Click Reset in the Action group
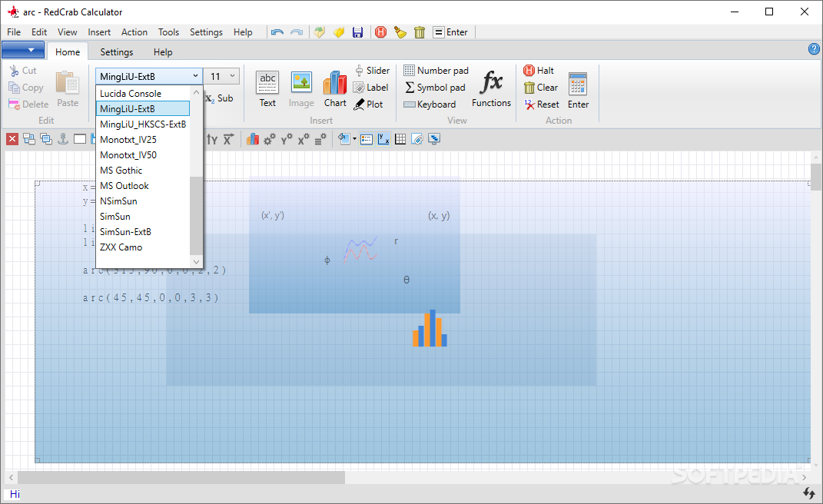This screenshot has width=823, height=504. point(542,104)
